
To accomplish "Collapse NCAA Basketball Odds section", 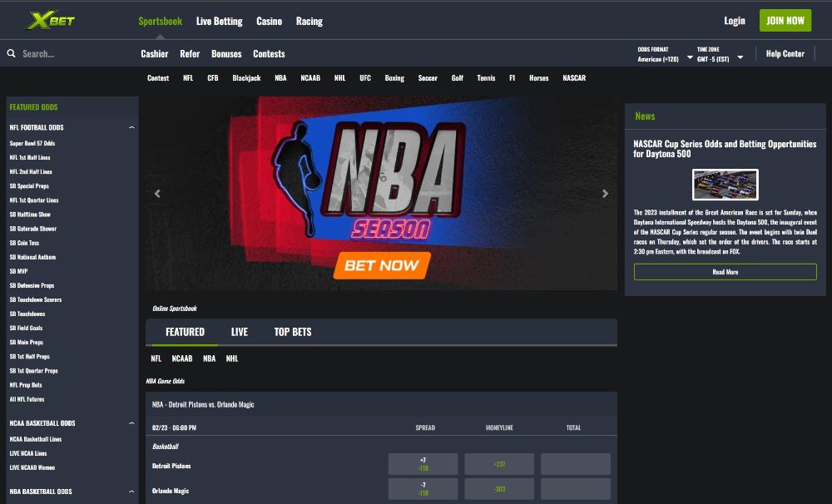I will pyautogui.click(x=131, y=422).
